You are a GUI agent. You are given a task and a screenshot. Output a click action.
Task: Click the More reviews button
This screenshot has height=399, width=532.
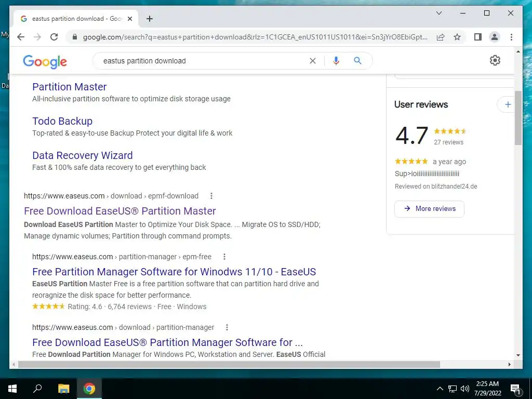[429, 209]
